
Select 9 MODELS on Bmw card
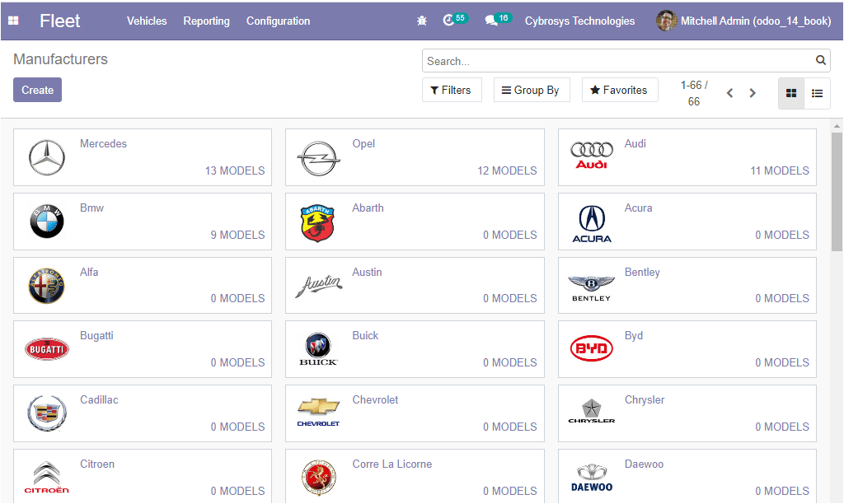pyautogui.click(x=237, y=235)
